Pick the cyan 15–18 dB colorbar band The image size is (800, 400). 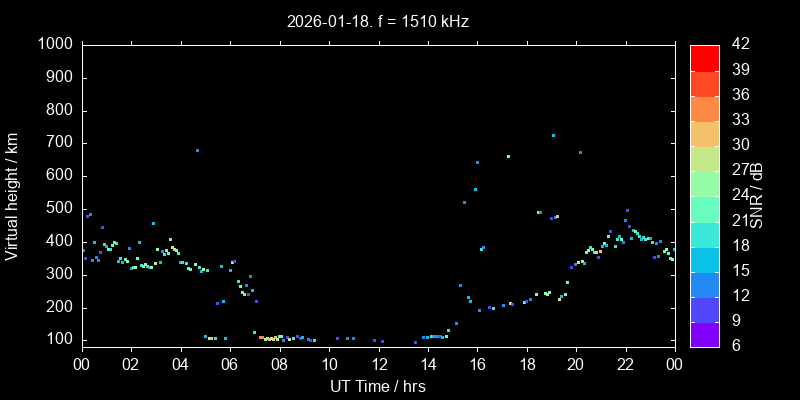(x=704, y=259)
